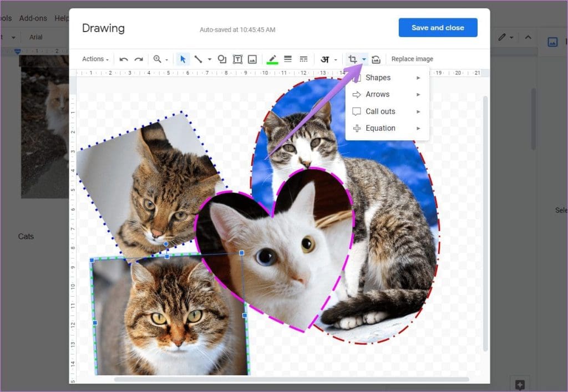568x392 pixels.
Task: Select the arrow selection tool
Action: pos(182,59)
